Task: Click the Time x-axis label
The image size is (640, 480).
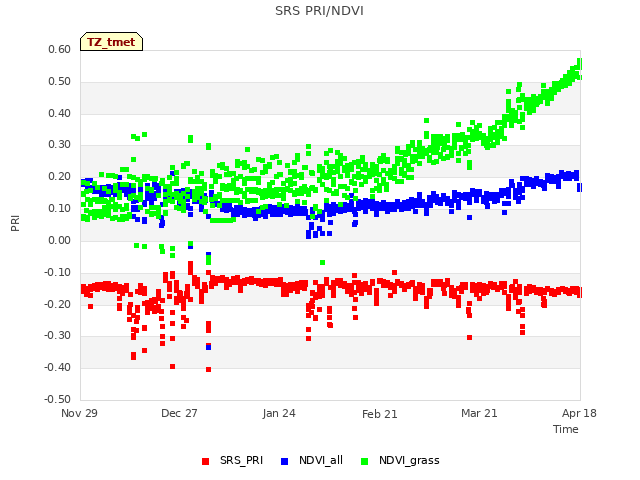Action: 566,429
